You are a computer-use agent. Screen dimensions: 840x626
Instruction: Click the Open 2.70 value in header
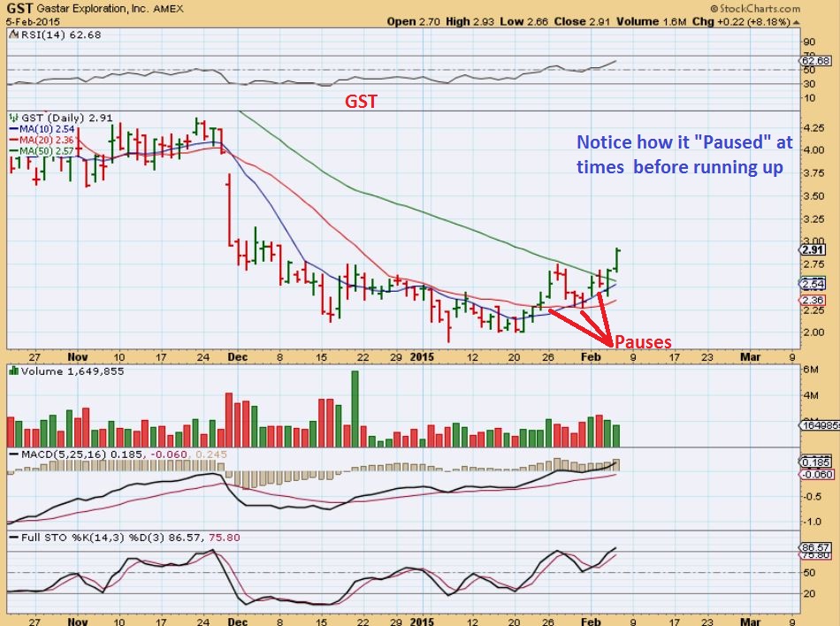414,22
